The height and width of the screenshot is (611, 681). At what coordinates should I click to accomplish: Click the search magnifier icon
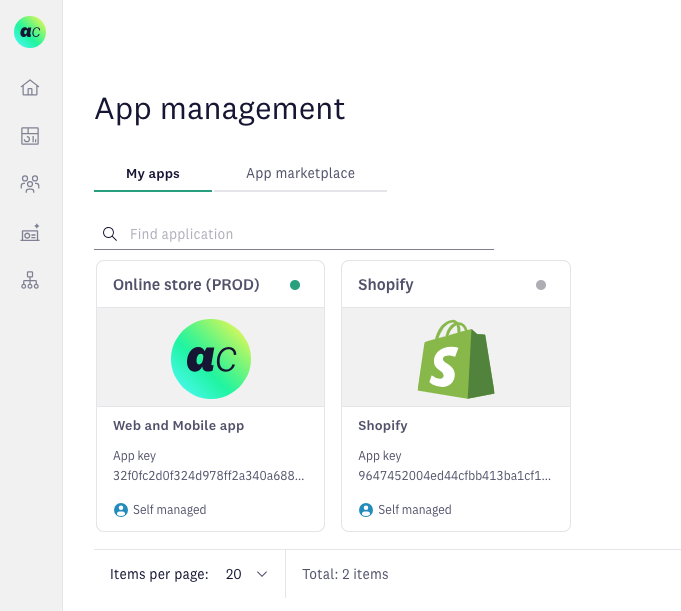(110, 234)
